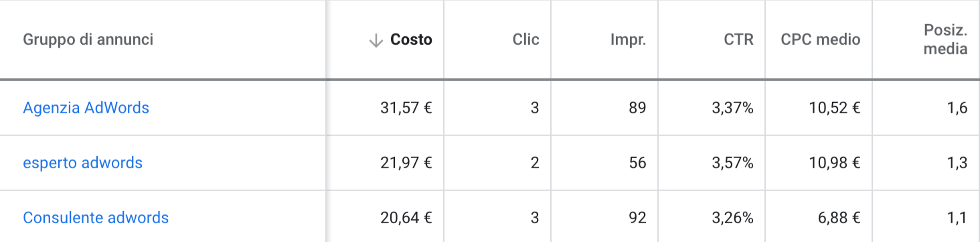
Task: Click the descending sort arrow beside Costo
Action: (x=376, y=40)
